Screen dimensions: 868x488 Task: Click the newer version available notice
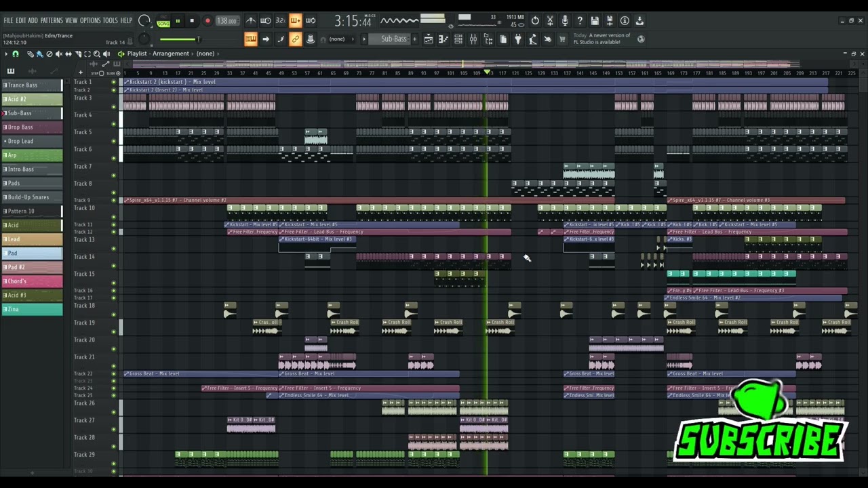pos(602,39)
